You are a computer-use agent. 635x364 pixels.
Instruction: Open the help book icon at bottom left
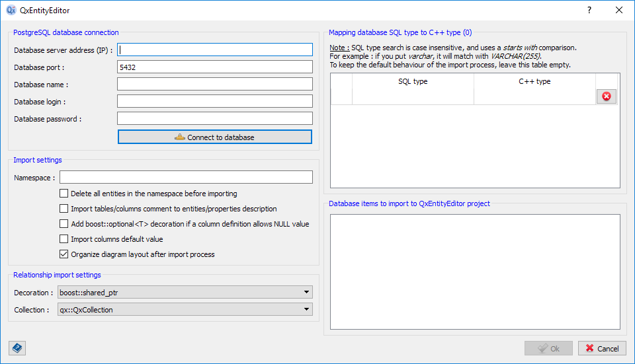pyautogui.click(x=17, y=348)
